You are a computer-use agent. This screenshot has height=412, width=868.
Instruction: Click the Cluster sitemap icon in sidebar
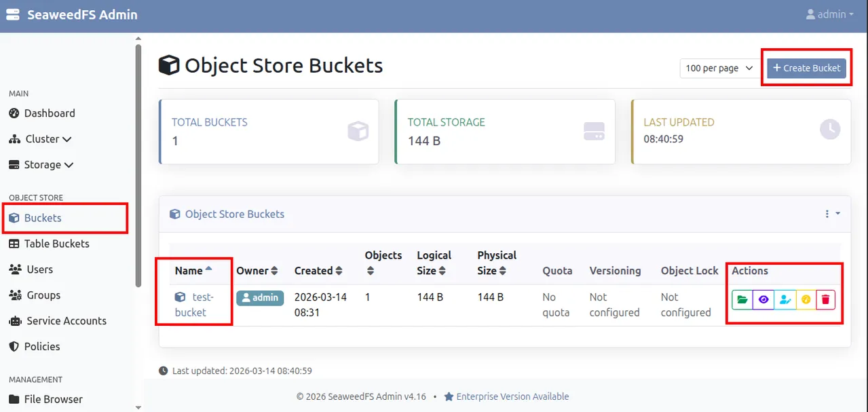[14, 139]
